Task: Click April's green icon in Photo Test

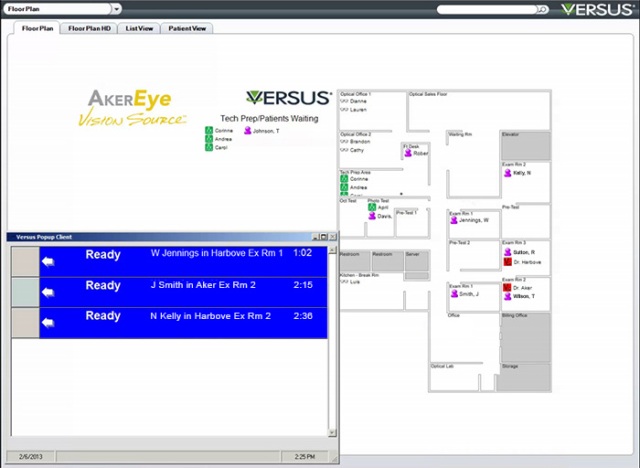Action: point(372,207)
